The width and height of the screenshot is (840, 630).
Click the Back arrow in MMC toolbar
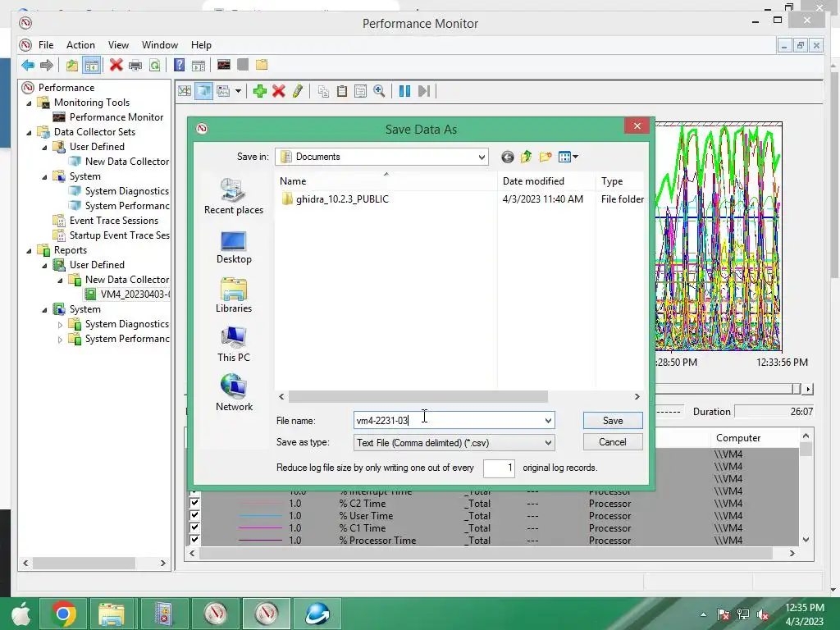tap(28, 66)
